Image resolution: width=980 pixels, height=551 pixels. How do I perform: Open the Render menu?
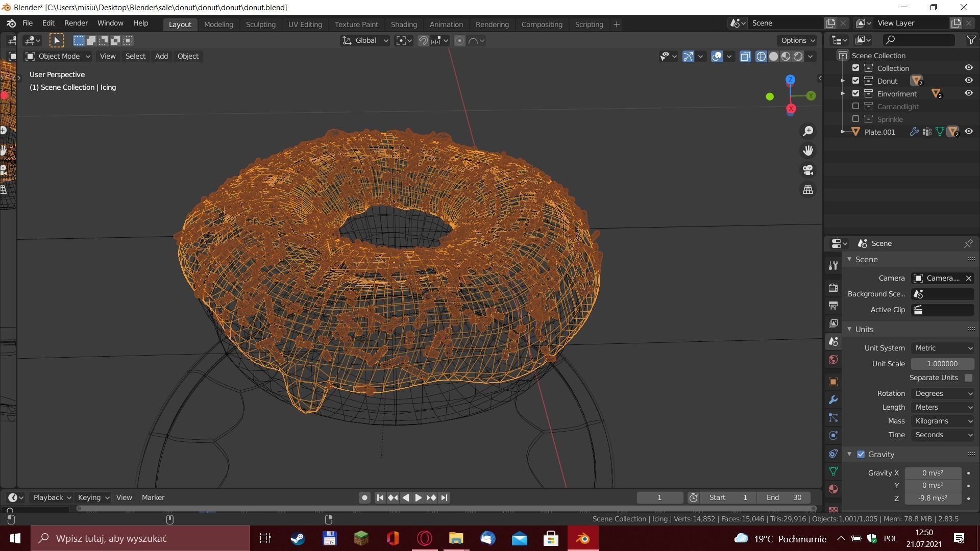pyautogui.click(x=76, y=23)
